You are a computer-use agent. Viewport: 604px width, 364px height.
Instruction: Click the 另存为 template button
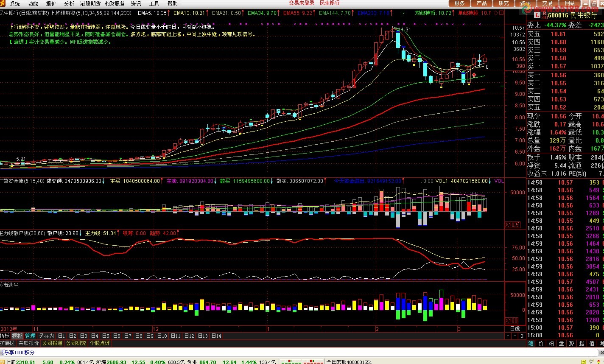pyautogui.click(x=46, y=336)
